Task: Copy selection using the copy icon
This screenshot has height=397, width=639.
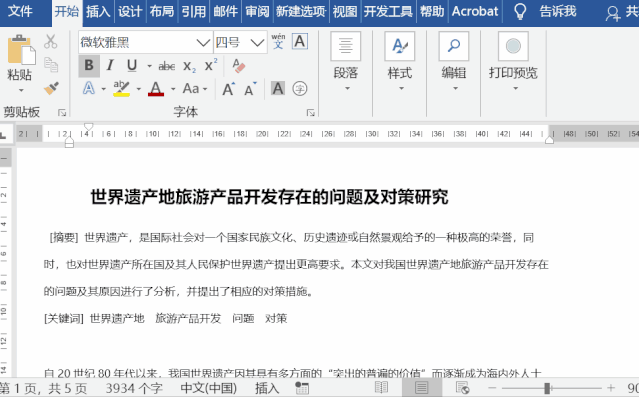Action: (x=51, y=64)
